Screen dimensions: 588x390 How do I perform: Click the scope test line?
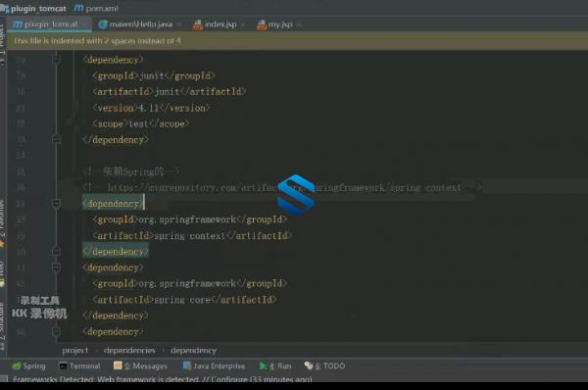(141, 123)
